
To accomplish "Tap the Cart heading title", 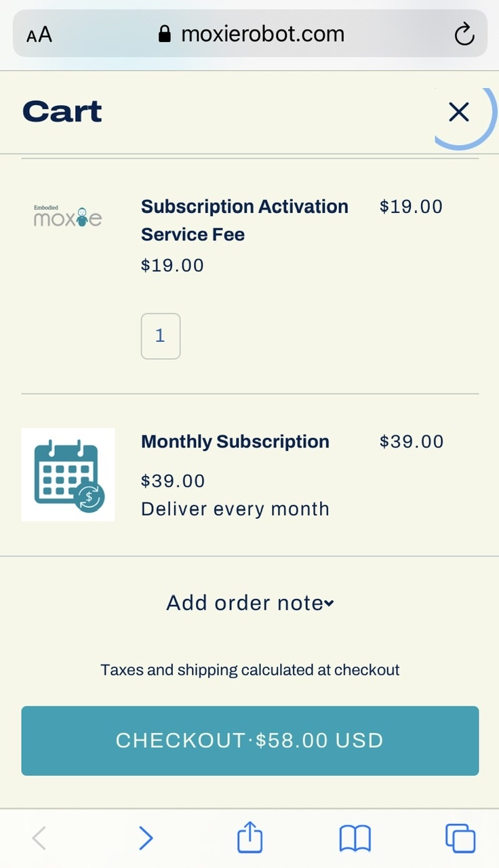I will [62, 112].
